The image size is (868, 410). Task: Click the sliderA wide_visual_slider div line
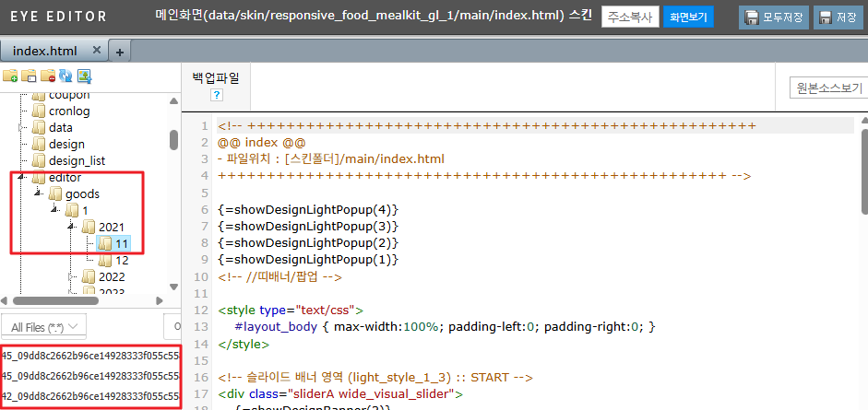339,394
